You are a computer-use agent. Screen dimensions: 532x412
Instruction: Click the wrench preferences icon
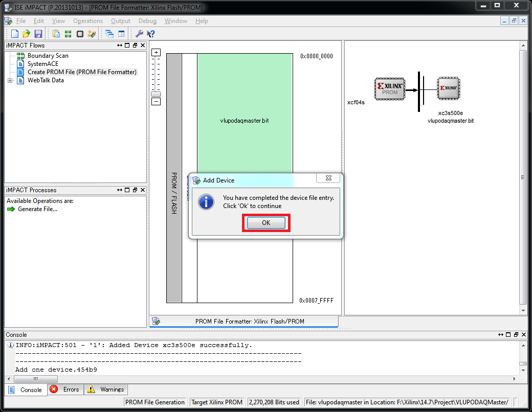pyautogui.click(x=139, y=34)
